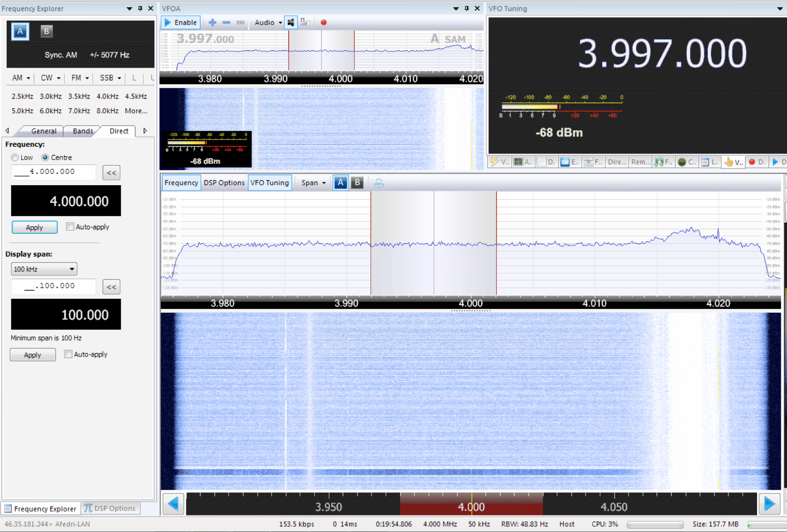
Task: Mute audio with the speaker icon
Action: pos(291,22)
